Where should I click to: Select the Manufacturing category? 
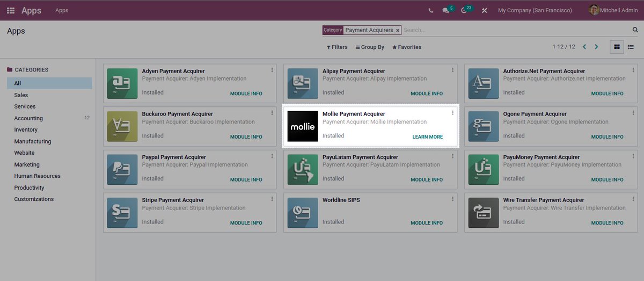pos(49,141)
